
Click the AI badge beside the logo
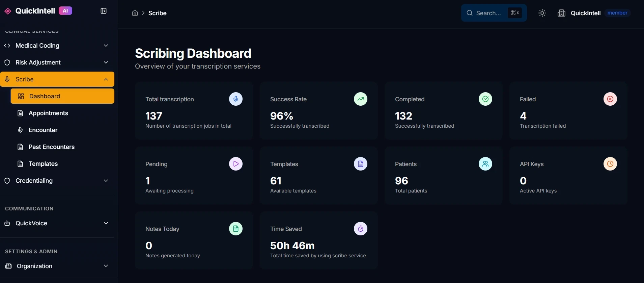[x=65, y=11]
